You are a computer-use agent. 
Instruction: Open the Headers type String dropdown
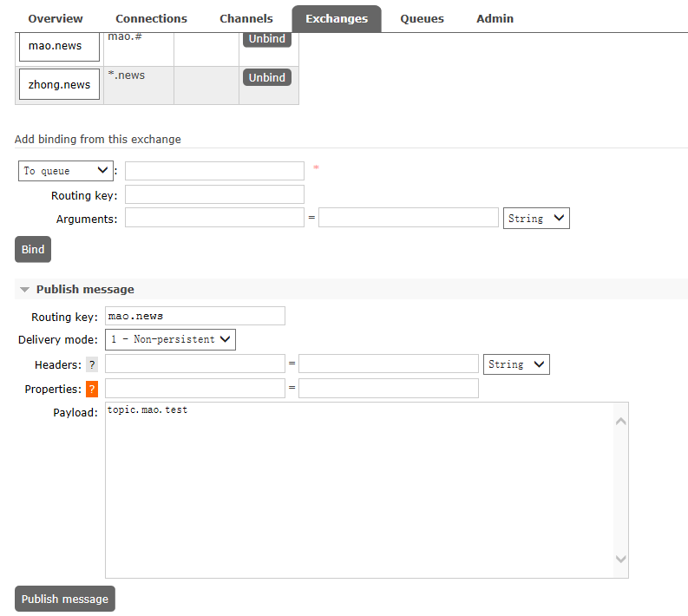coord(516,364)
